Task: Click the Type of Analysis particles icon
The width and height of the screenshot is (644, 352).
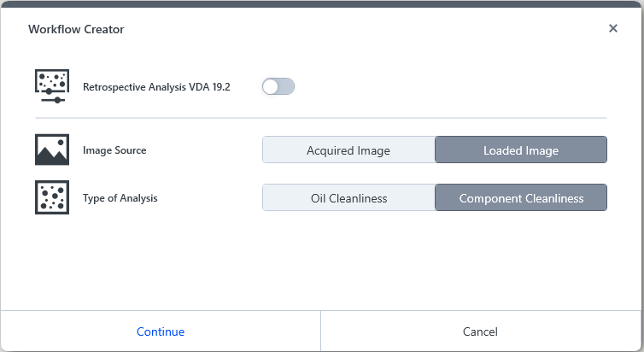Action: pyautogui.click(x=52, y=197)
